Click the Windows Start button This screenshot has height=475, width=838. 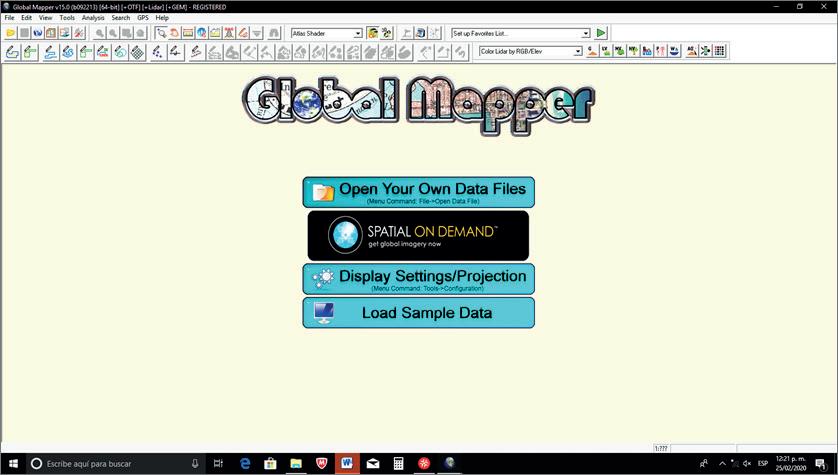(x=13, y=464)
